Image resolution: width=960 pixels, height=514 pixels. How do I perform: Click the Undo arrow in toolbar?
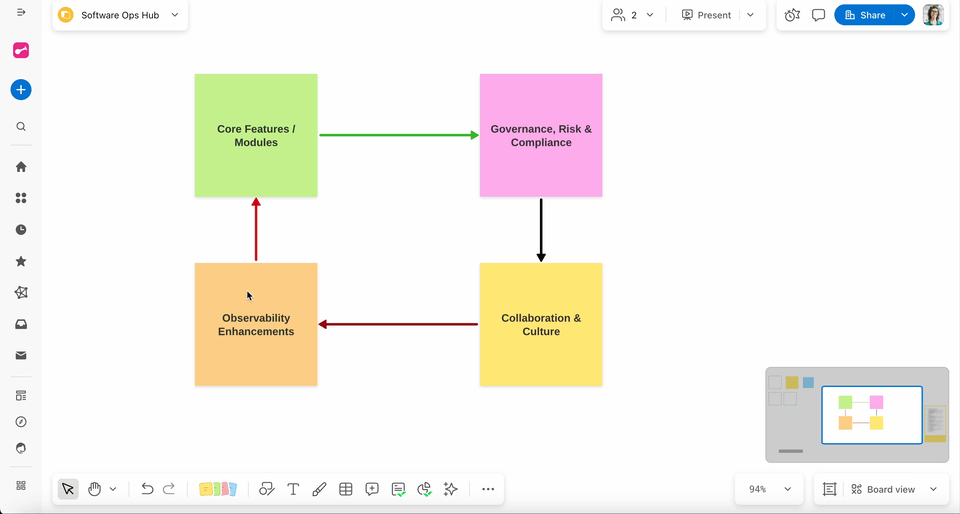click(147, 489)
